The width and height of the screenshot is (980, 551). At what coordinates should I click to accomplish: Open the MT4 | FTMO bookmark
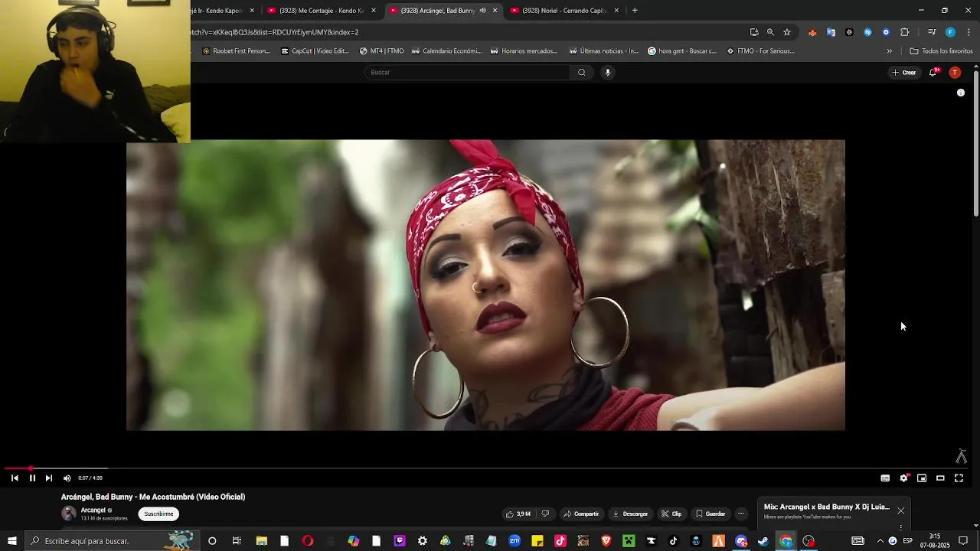(381, 51)
